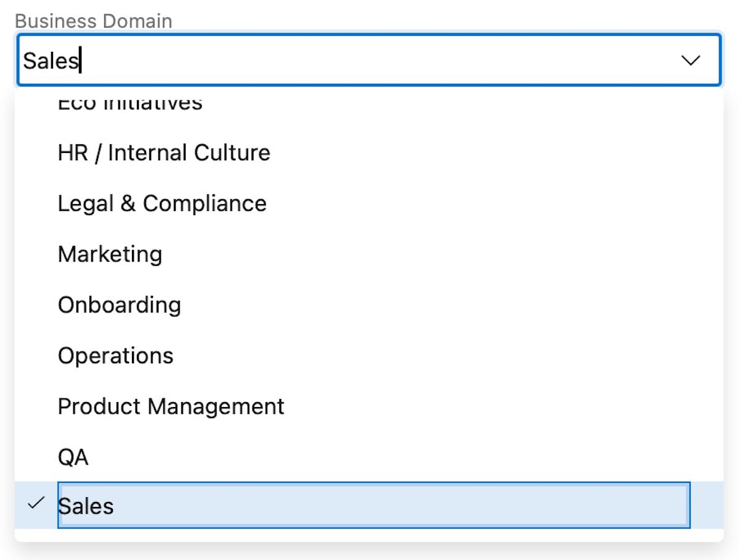Click the checkmark icon beside Sales

click(x=37, y=504)
